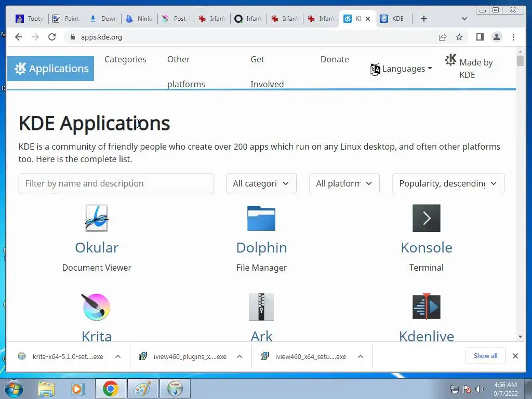Open the Chrome profile avatar
The width and height of the screenshot is (532, 399).
[x=497, y=37]
